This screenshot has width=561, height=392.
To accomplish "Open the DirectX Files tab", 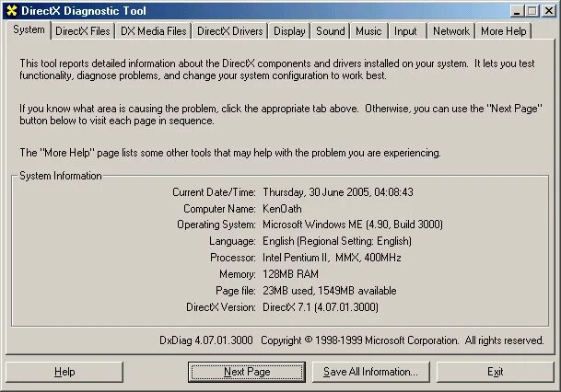I will tap(83, 31).
